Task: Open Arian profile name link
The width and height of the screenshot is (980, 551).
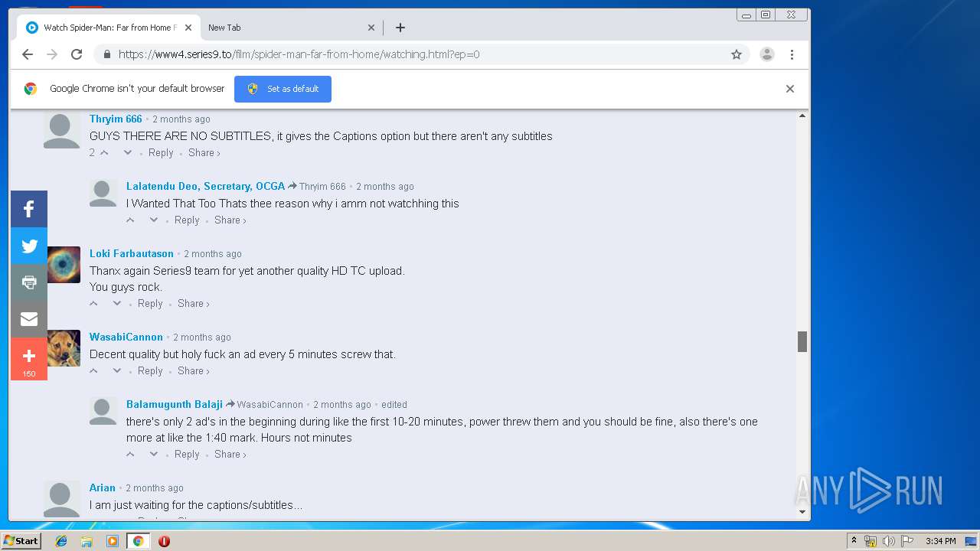Action: coord(103,488)
